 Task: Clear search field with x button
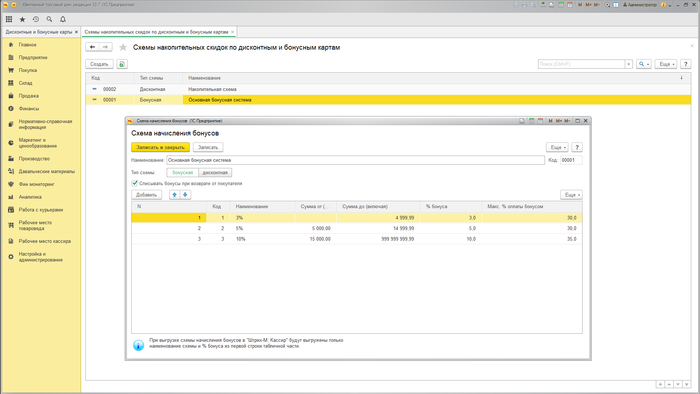[x=629, y=64]
